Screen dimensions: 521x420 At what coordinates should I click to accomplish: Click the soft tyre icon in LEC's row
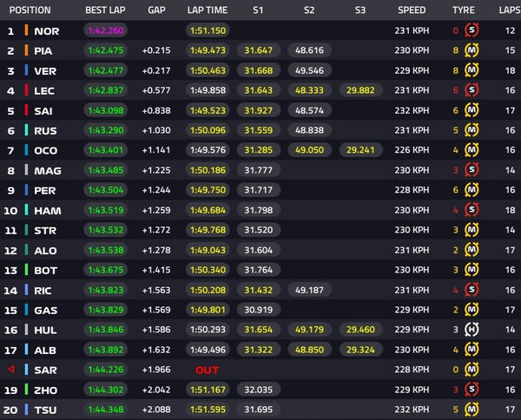pos(472,90)
